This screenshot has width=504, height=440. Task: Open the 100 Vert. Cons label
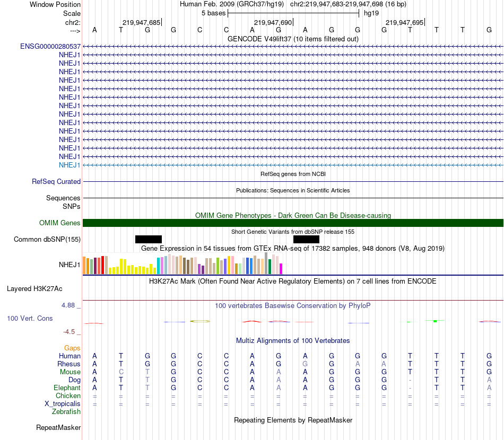click(x=30, y=318)
